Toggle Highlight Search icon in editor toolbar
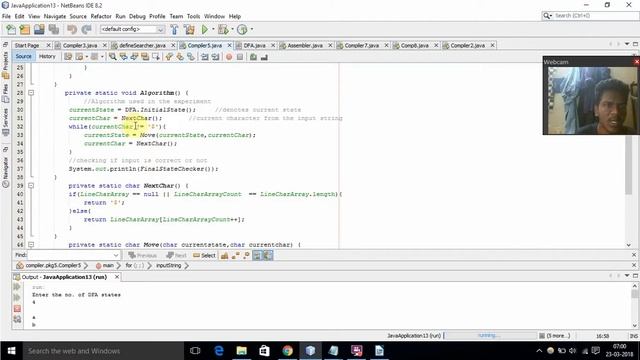This screenshot has width=640, height=360. [145, 57]
